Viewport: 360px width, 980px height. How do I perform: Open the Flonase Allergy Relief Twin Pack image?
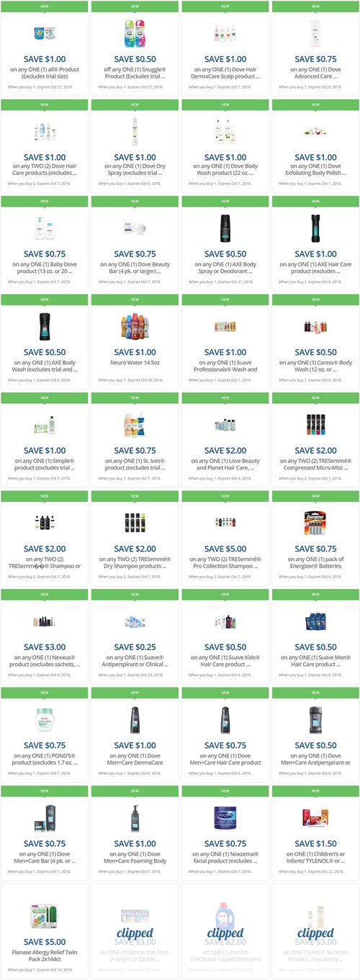click(44, 915)
